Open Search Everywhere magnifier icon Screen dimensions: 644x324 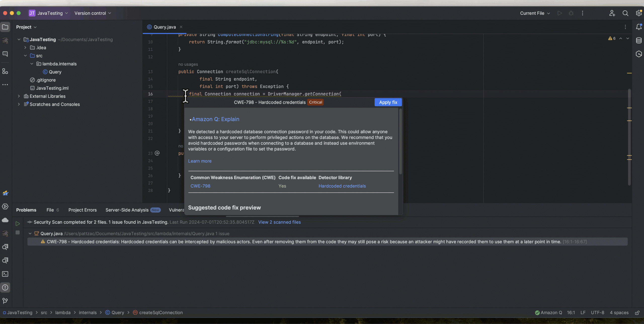625,13
